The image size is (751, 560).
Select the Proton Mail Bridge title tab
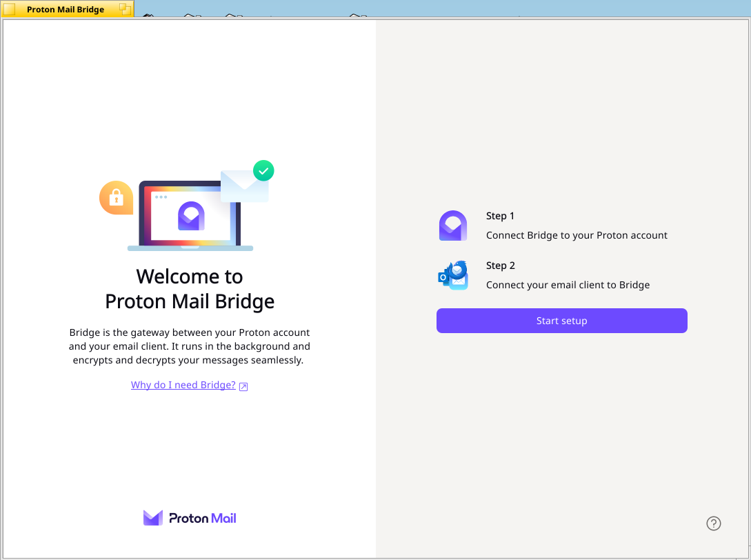tap(67, 9)
